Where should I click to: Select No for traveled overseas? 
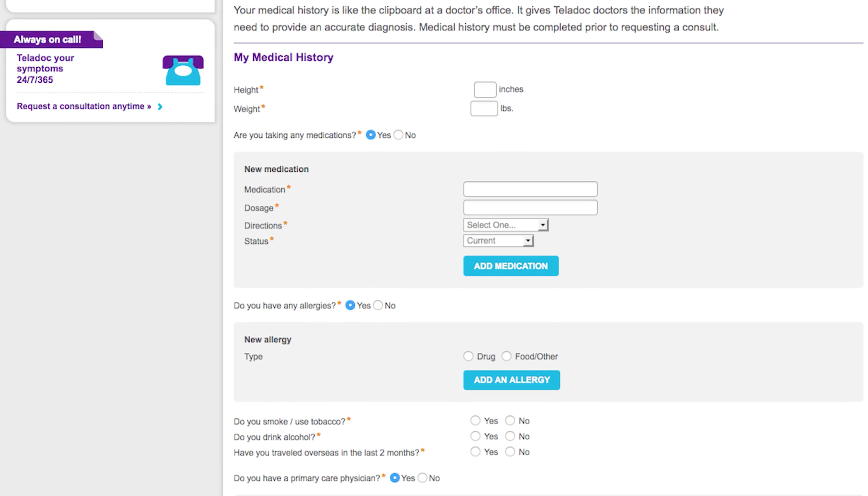pyautogui.click(x=510, y=452)
